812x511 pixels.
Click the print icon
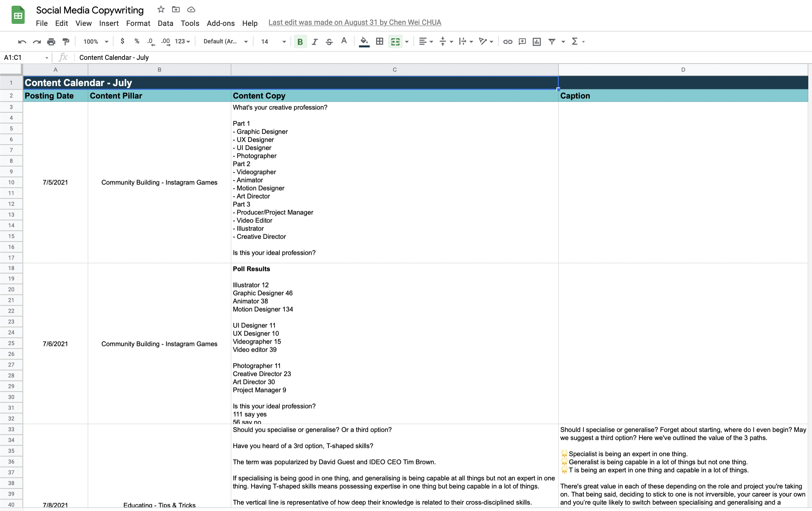pyautogui.click(x=51, y=41)
